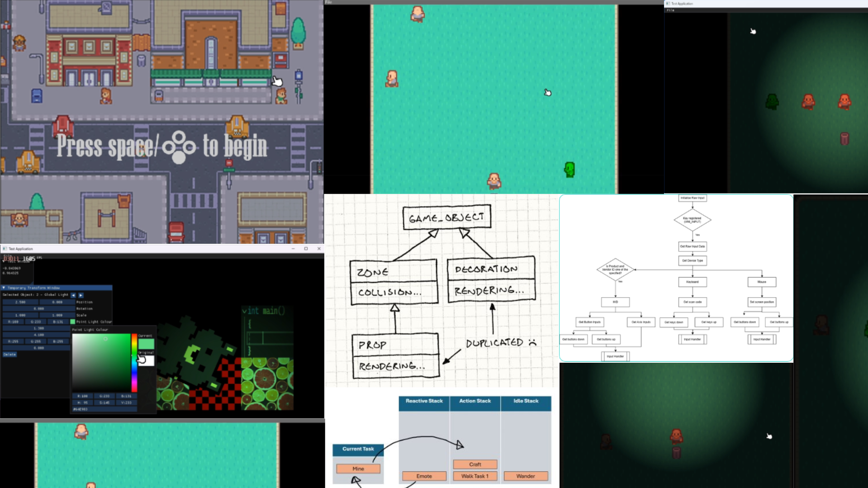
Task: Open File menu in dark Test Application
Action: (670, 10)
